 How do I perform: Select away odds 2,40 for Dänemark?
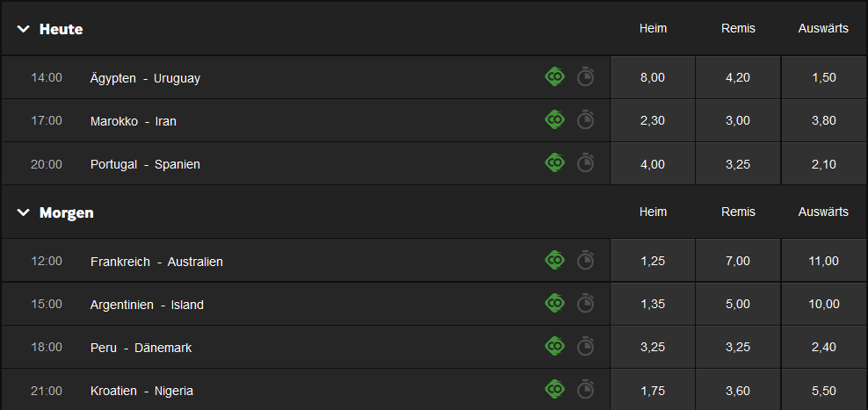point(824,347)
